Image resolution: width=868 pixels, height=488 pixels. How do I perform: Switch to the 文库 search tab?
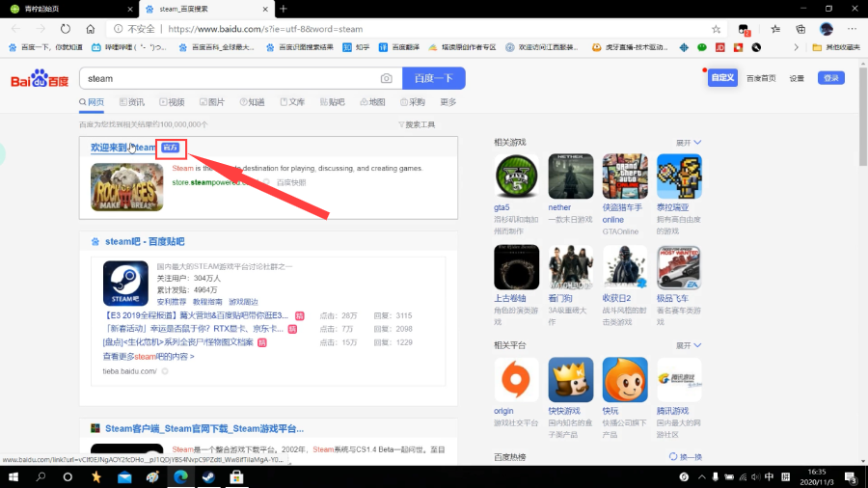(x=292, y=102)
